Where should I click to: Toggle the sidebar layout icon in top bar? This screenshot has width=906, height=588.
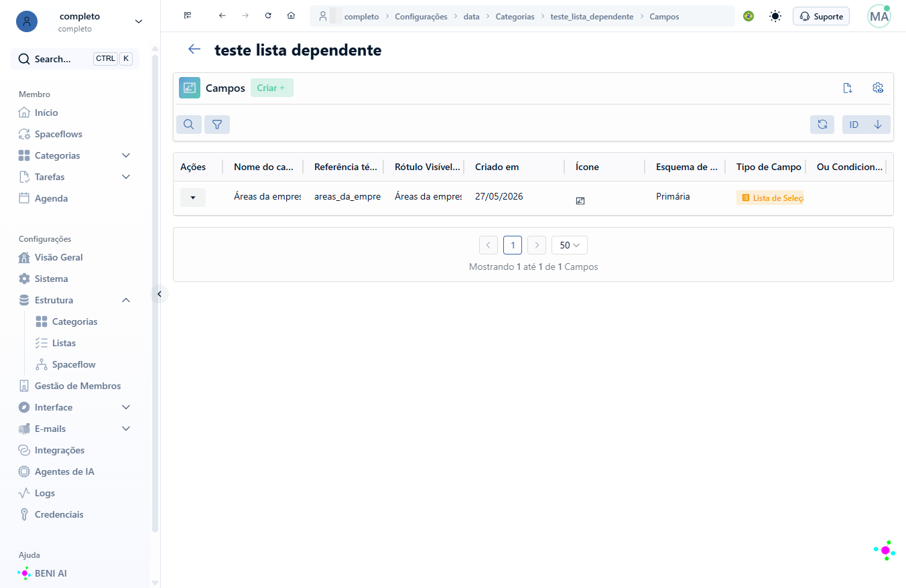click(188, 15)
